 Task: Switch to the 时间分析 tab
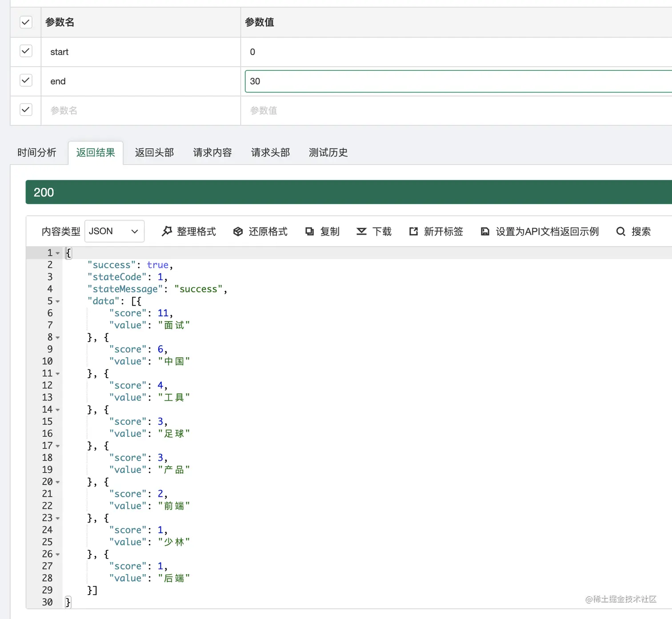(36, 152)
